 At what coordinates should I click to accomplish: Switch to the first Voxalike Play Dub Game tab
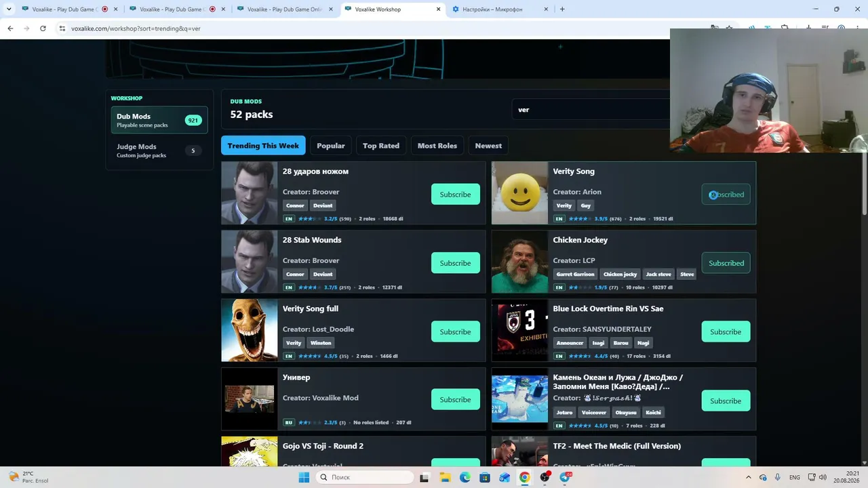(x=68, y=9)
